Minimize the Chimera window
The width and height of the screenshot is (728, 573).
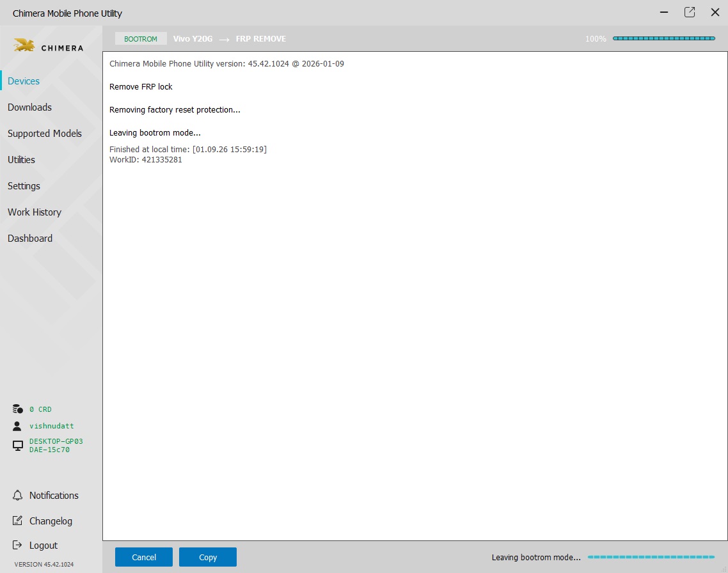(x=664, y=13)
